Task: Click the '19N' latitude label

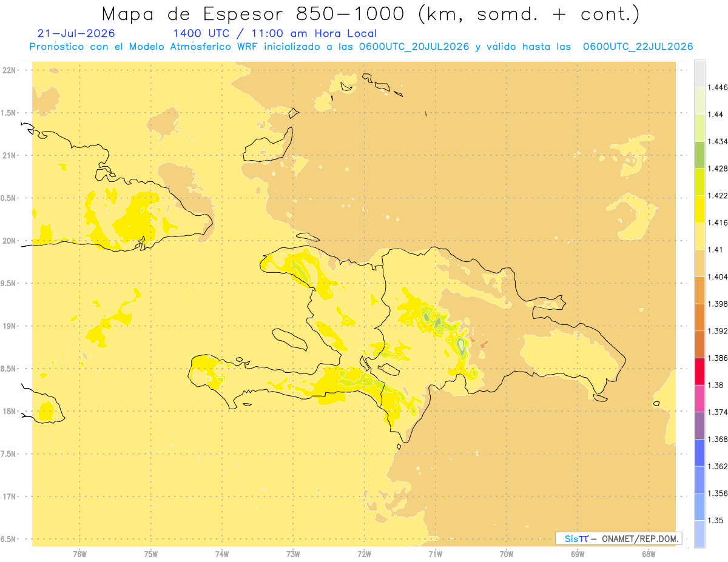Action: 10,326
